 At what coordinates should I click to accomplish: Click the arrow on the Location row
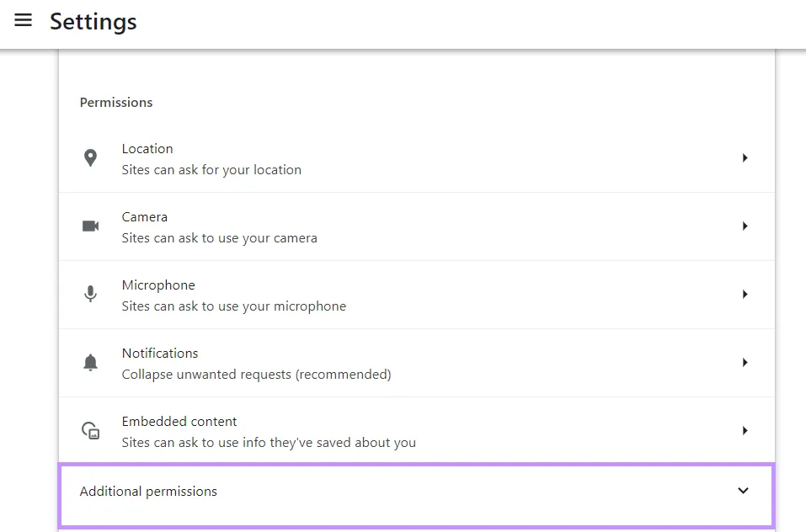[745, 157]
